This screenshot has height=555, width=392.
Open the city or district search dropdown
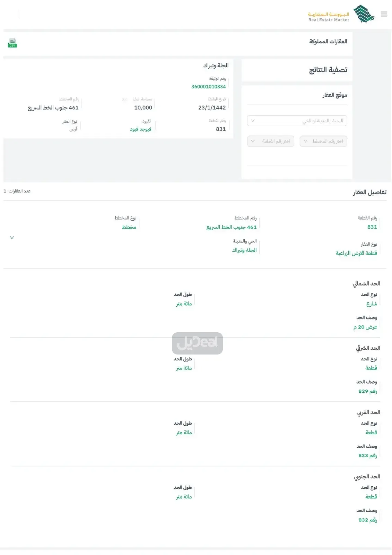click(x=297, y=121)
